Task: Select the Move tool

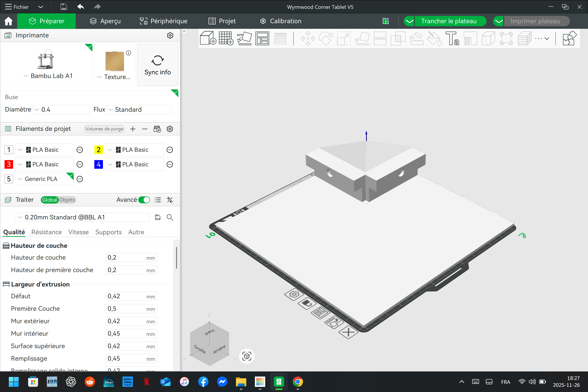Action: (308, 38)
